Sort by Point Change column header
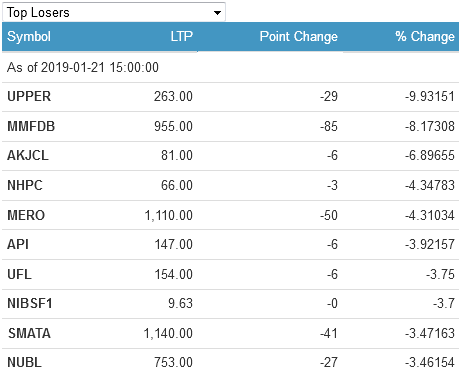The height and width of the screenshot is (371, 459). (x=299, y=36)
